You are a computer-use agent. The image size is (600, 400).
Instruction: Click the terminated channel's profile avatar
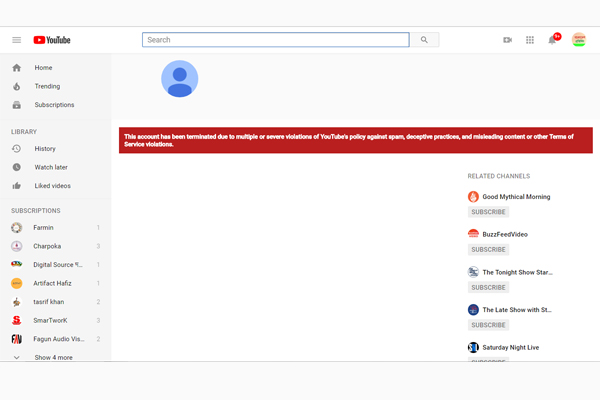pyautogui.click(x=180, y=79)
